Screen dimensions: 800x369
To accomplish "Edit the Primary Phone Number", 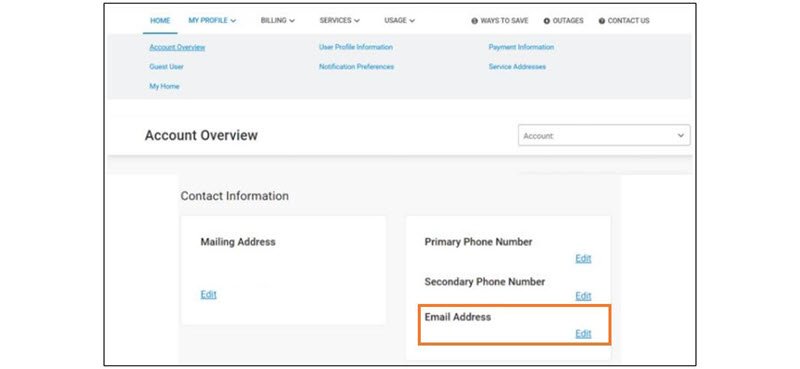I will pos(583,258).
